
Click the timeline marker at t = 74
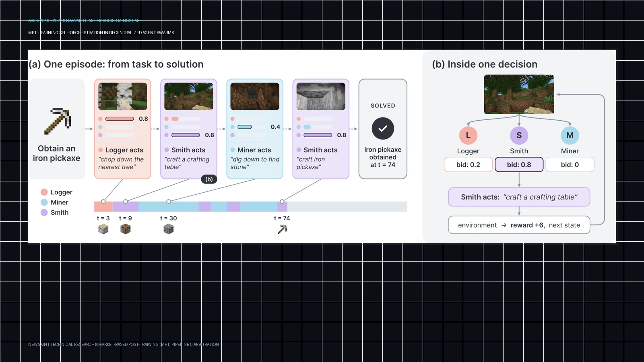[x=282, y=202]
